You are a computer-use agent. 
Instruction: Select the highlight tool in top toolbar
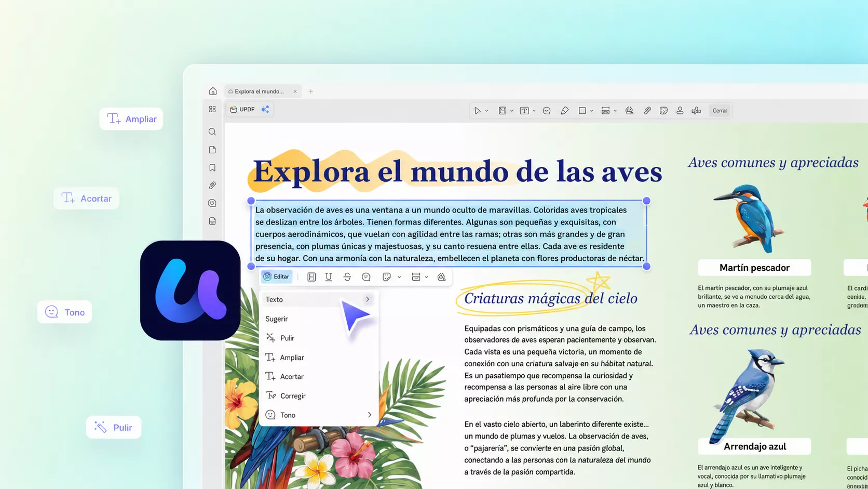(x=503, y=111)
